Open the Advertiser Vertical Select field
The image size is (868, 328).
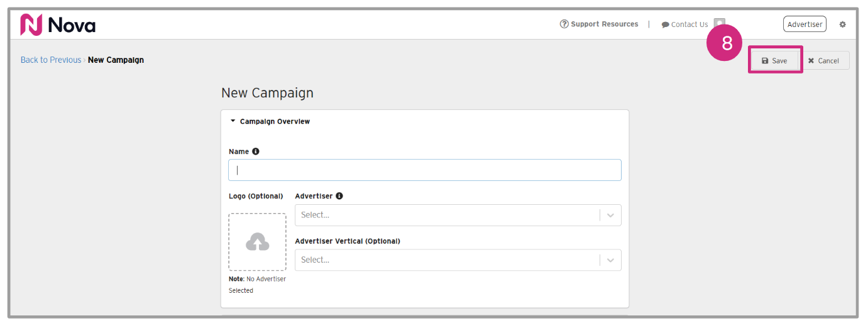[x=448, y=260]
